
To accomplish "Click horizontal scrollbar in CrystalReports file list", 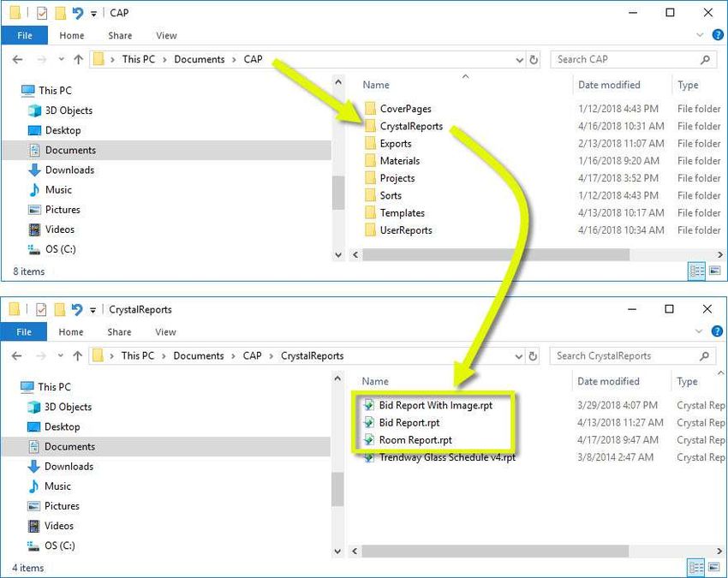I will click(495, 551).
